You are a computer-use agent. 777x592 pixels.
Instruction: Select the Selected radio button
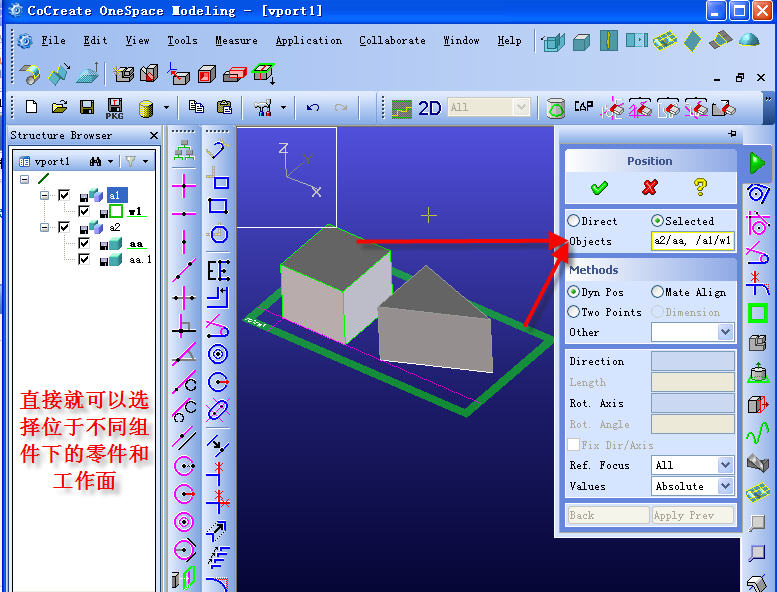[657, 220]
